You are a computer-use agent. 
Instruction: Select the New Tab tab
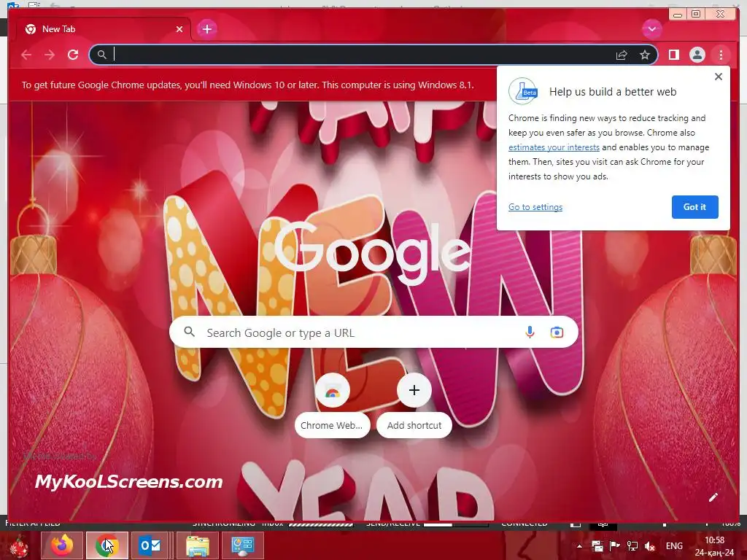click(104, 29)
